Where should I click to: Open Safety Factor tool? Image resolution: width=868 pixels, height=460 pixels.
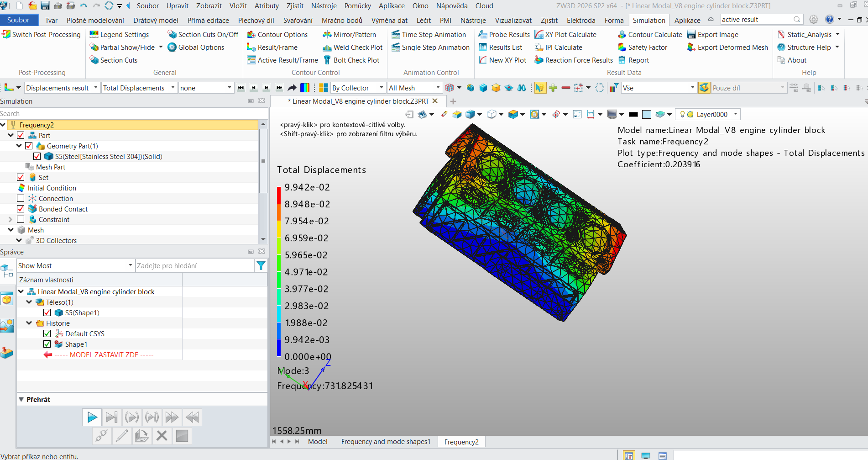click(x=642, y=47)
